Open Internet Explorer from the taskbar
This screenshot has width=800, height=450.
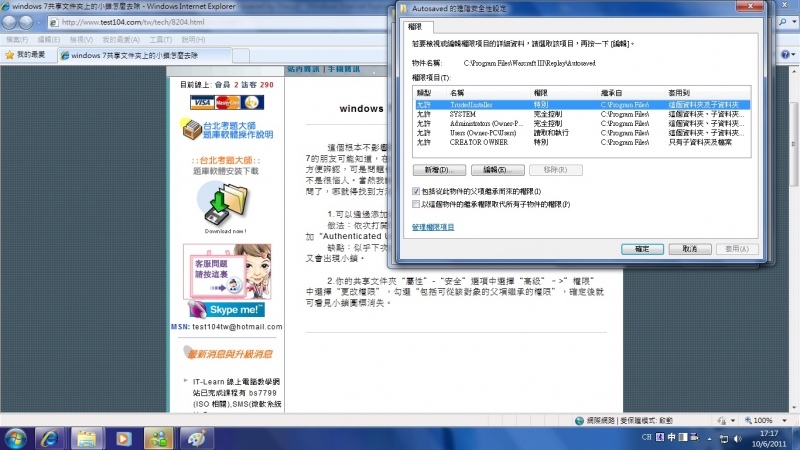(49, 439)
